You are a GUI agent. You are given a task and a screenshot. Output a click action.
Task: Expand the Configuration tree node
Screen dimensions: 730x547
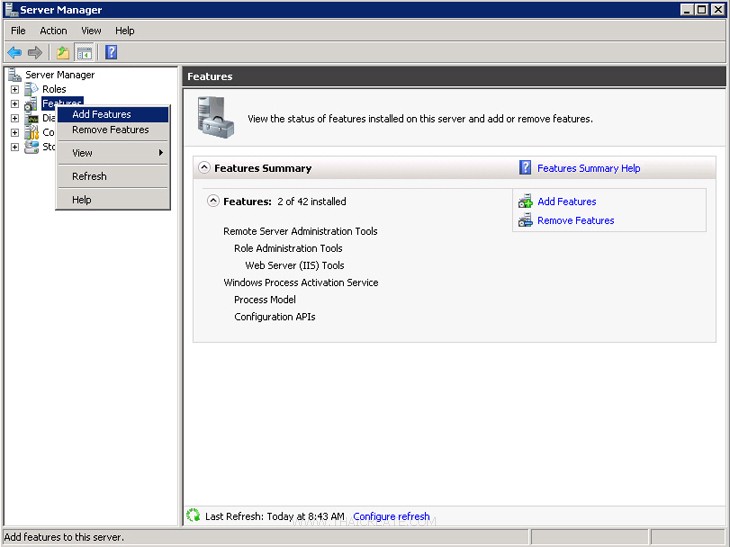pyautogui.click(x=15, y=133)
